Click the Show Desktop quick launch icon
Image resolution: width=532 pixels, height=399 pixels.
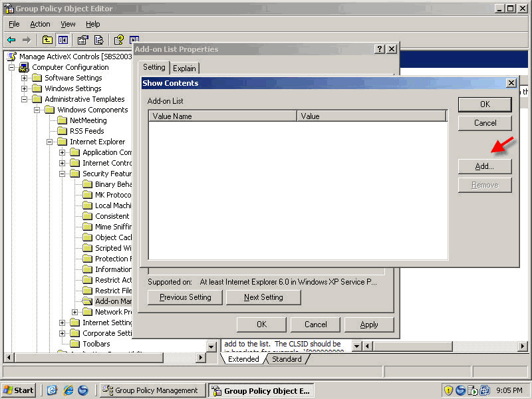[52, 390]
